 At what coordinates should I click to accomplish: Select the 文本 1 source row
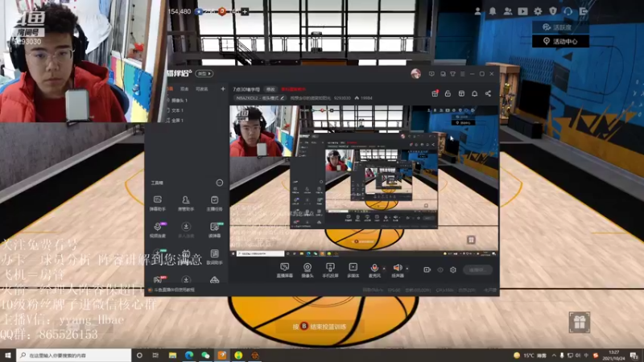[177, 110]
